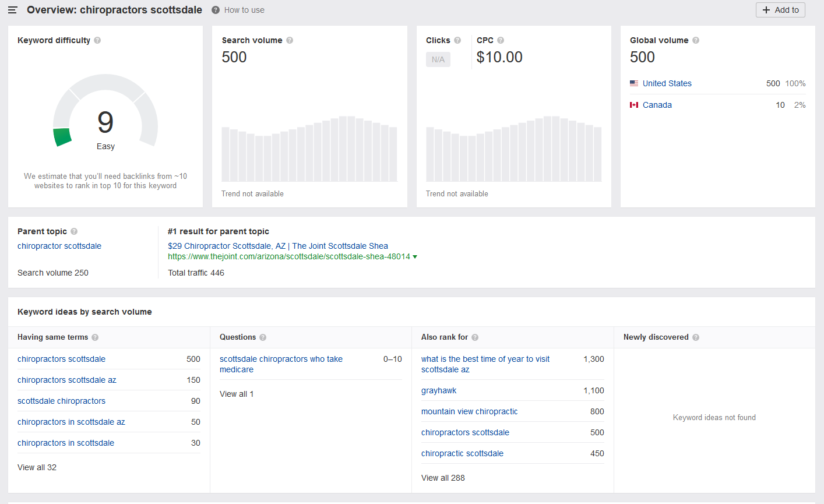Open "View all 32" having same terms

point(37,467)
